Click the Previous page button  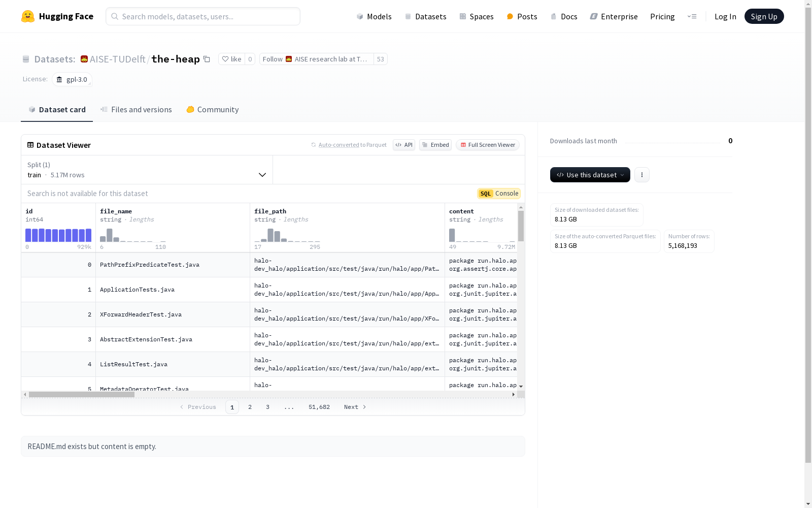(x=198, y=407)
